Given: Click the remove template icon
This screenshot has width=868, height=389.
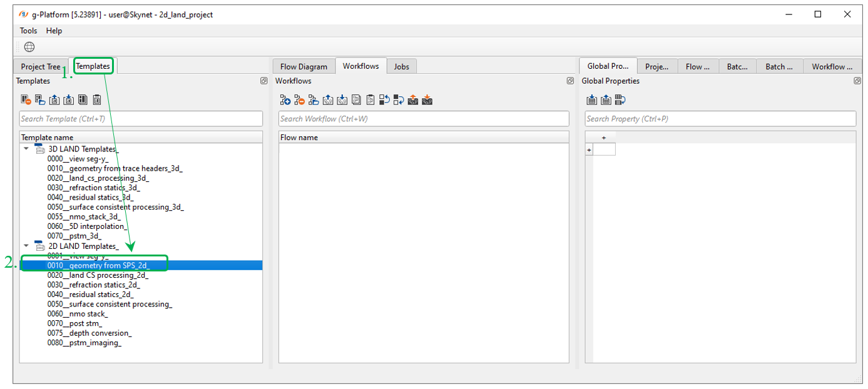Looking at the screenshot, I should (26, 100).
